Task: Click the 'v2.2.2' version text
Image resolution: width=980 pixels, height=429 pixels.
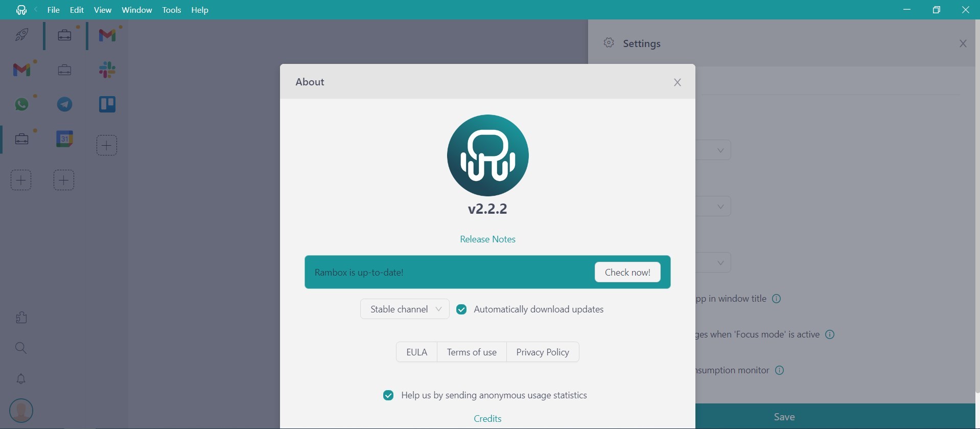Action: 487,209
